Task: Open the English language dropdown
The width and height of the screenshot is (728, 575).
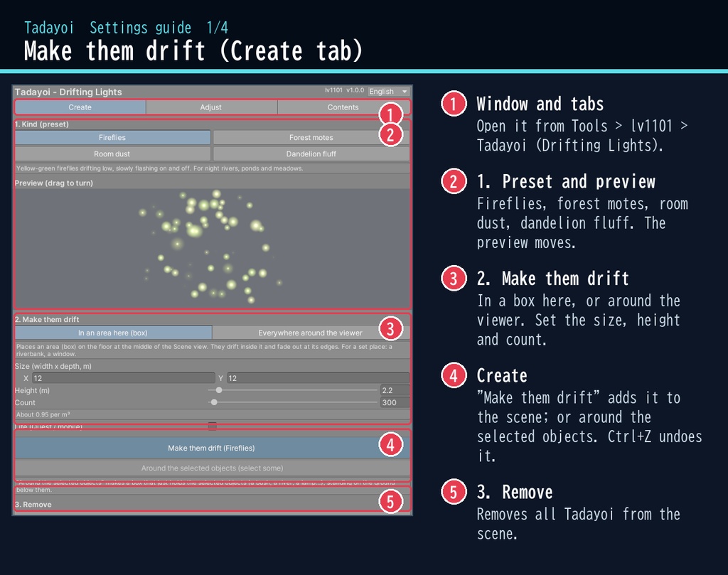Action: 388,92
